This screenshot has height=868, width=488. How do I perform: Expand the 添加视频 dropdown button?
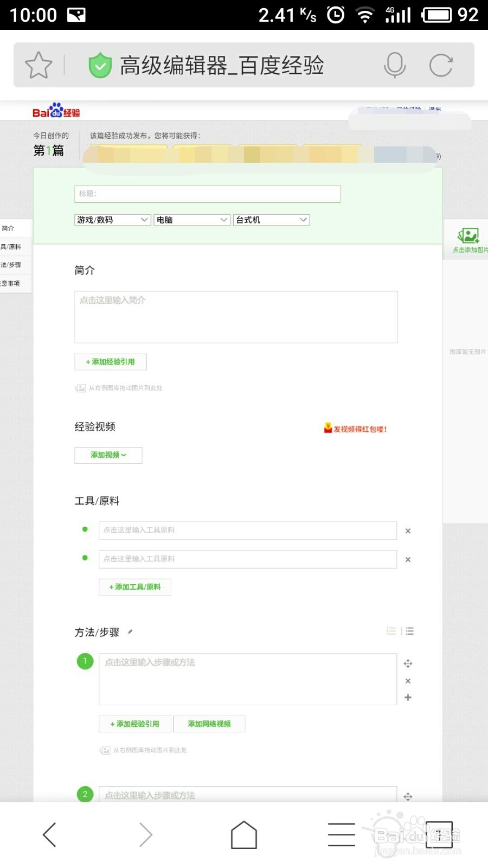pyautogui.click(x=108, y=455)
